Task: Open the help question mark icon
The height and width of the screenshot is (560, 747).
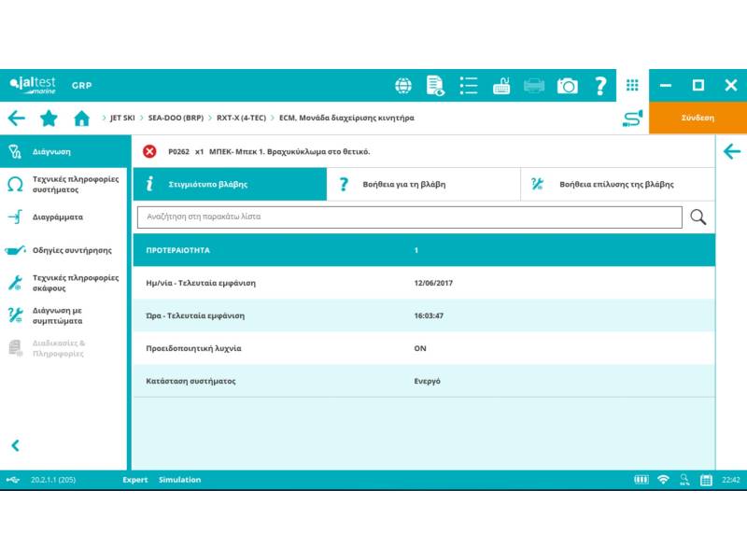Action: tap(600, 86)
